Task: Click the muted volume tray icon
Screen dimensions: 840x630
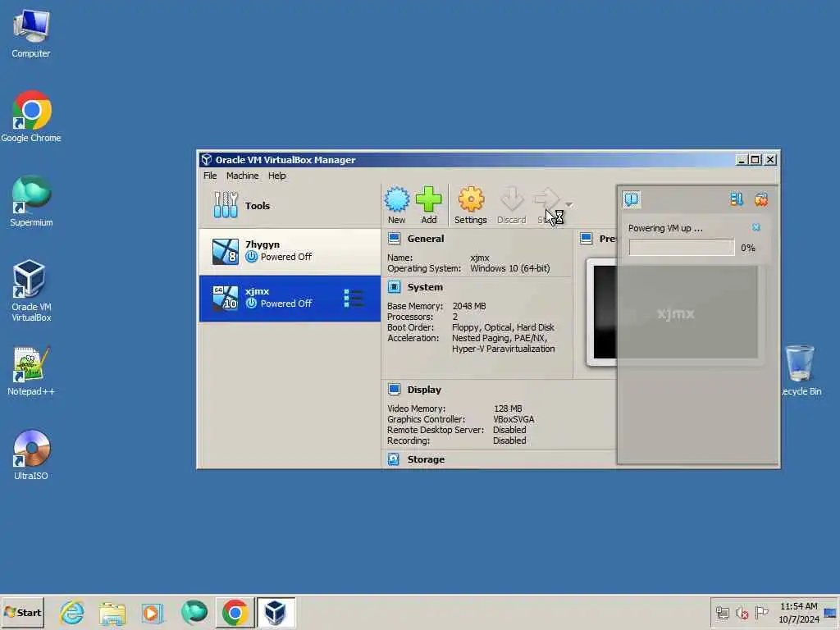Action: (742, 613)
